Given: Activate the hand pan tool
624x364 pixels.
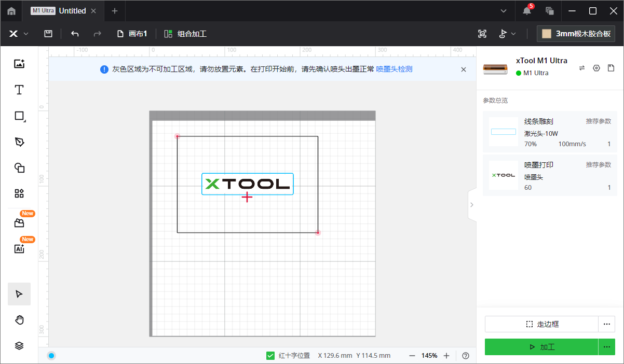Looking at the screenshot, I should pyautogui.click(x=19, y=320).
